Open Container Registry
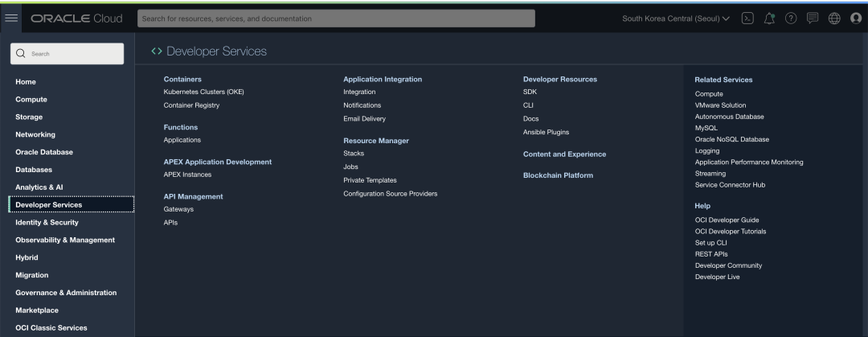The height and width of the screenshot is (337, 868). point(191,105)
